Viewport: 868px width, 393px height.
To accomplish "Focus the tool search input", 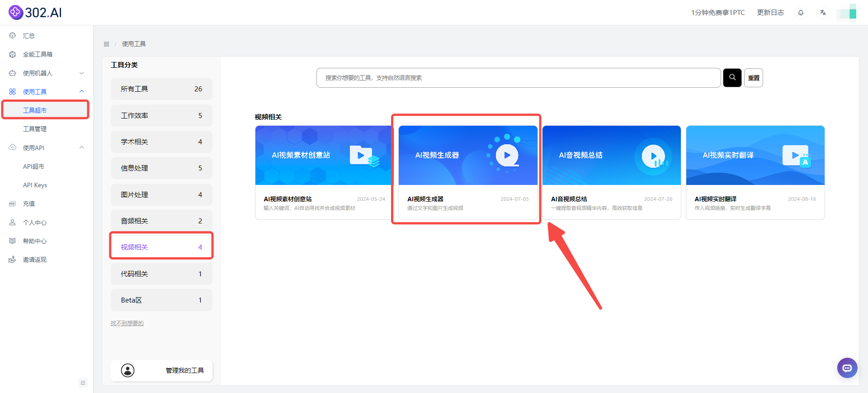I will [x=519, y=78].
